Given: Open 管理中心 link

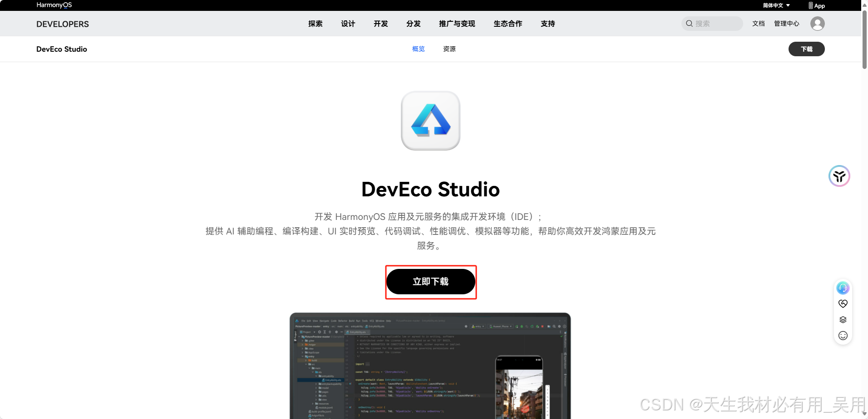Looking at the screenshot, I should tap(787, 24).
